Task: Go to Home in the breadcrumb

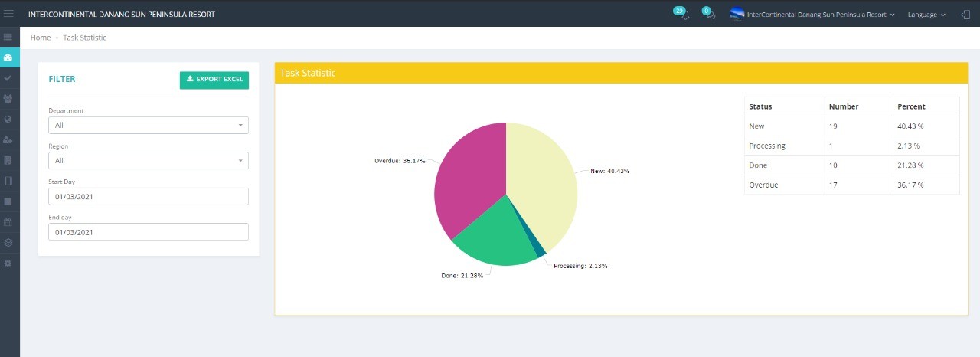Action: [x=41, y=38]
